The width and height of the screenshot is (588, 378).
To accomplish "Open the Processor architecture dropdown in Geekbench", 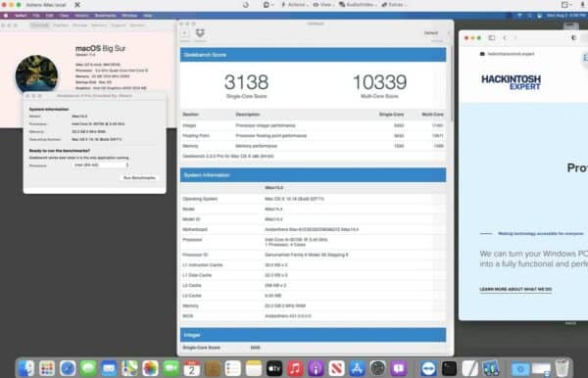I will pyautogui.click(x=101, y=165).
